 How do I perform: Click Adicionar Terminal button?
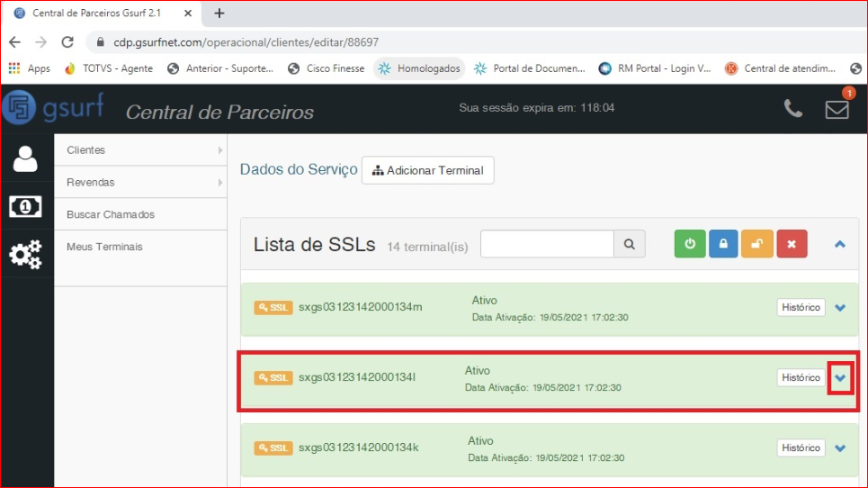point(428,170)
